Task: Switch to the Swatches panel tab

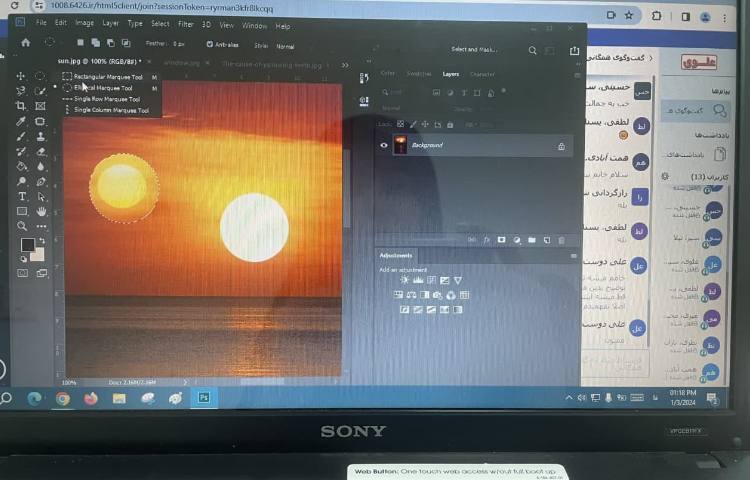Action: 419,74
